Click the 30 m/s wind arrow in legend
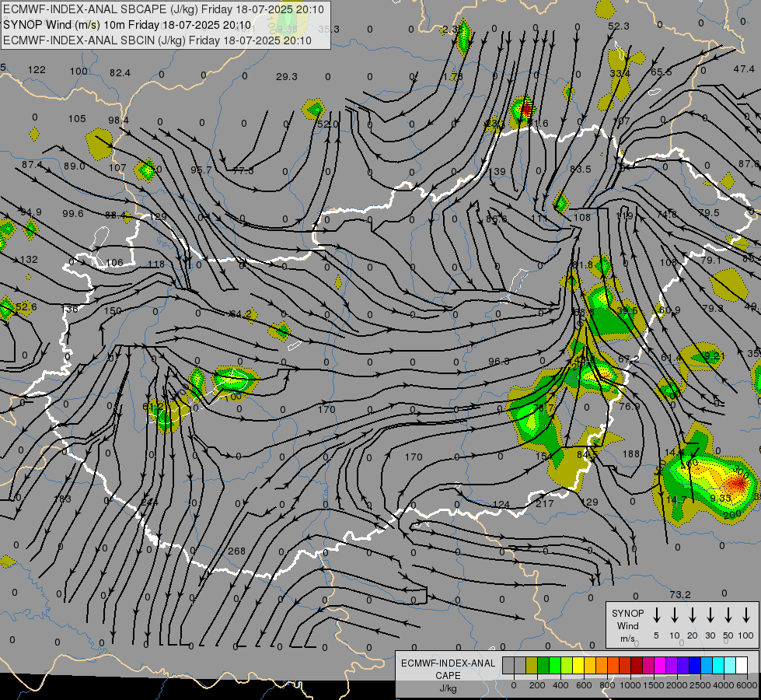This screenshot has width=761, height=700. (710, 614)
